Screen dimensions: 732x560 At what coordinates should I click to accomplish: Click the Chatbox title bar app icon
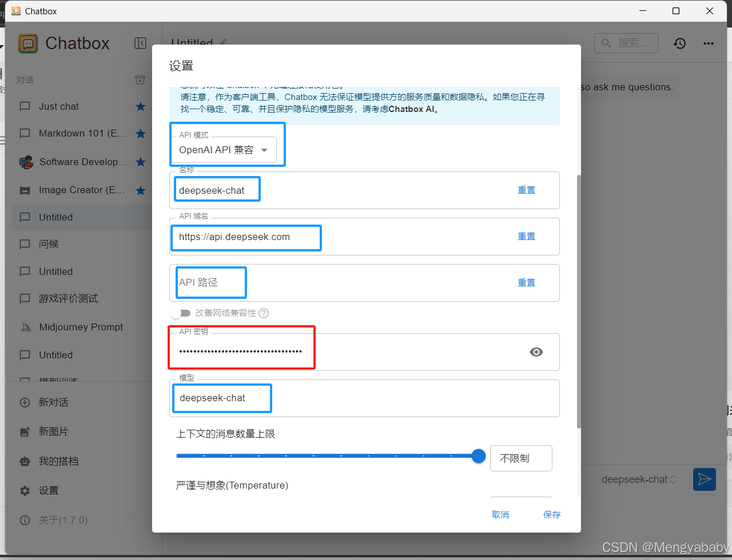(x=16, y=11)
